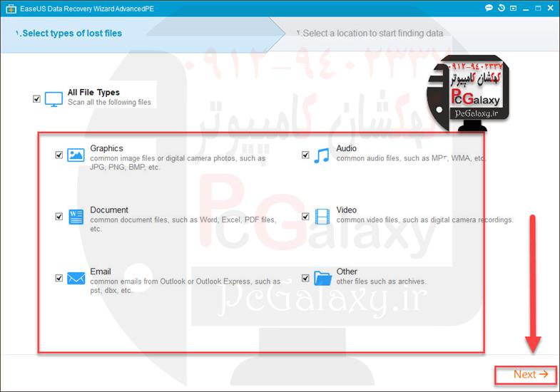Uncheck the Audio checkbox

(x=305, y=155)
